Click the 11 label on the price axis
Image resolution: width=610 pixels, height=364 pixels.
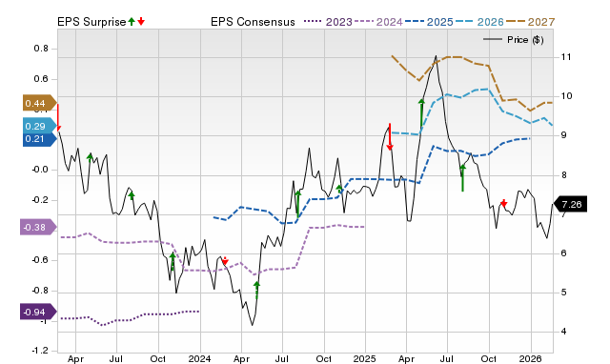coord(566,57)
